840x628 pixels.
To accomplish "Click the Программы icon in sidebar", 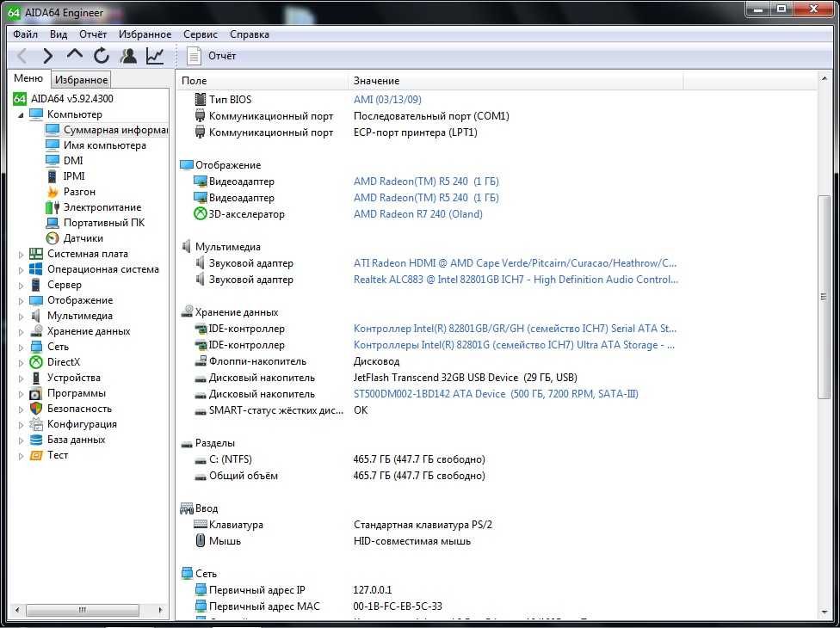I will (35, 393).
